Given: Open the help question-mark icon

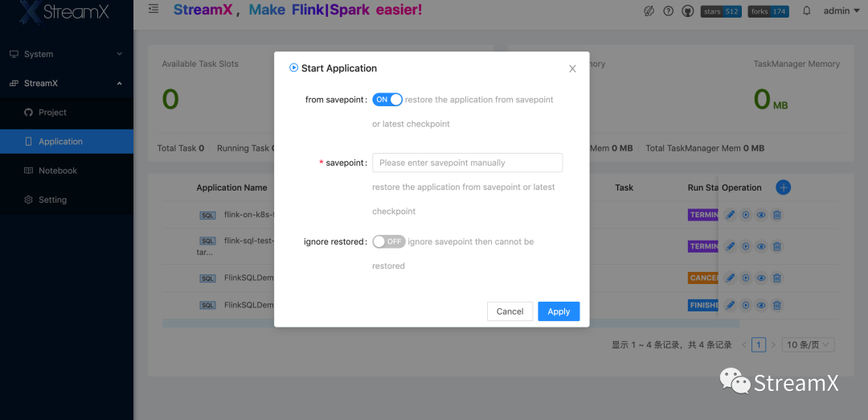Looking at the screenshot, I should pyautogui.click(x=668, y=11).
